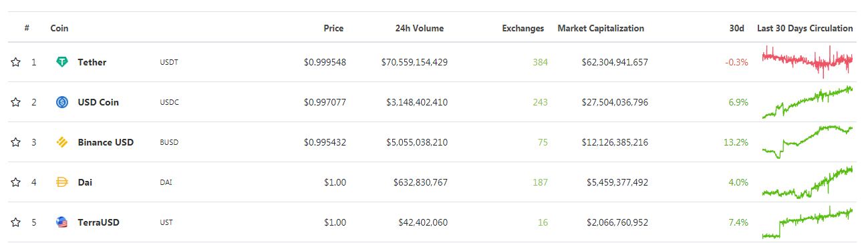Sort by 24h Volume column header
Viewport: 868px width, 243px height.
[419, 29]
